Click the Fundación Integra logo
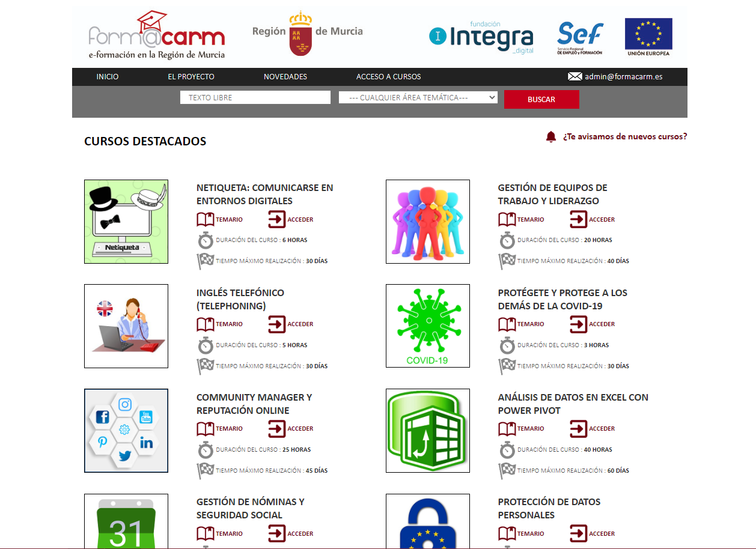The height and width of the screenshot is (549, 756). 481,37
